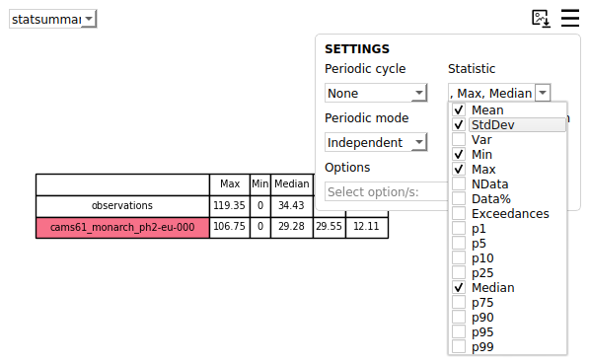This screenshot has width=589, height=364.
Task: Click the 29.28 table cell
Action: pyautogui.click(x=292, y=227)
